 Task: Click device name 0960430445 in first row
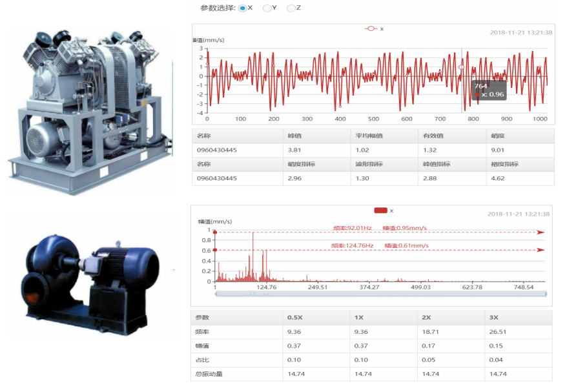216,150
